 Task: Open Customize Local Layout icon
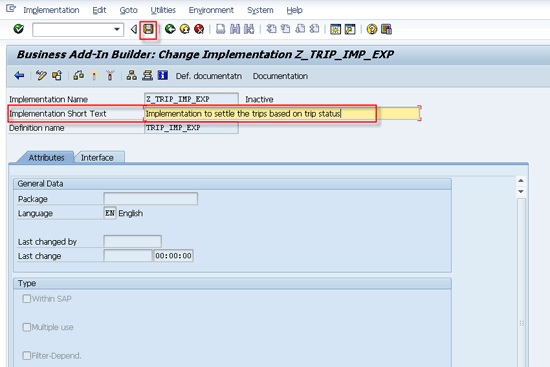pos(386,29)
